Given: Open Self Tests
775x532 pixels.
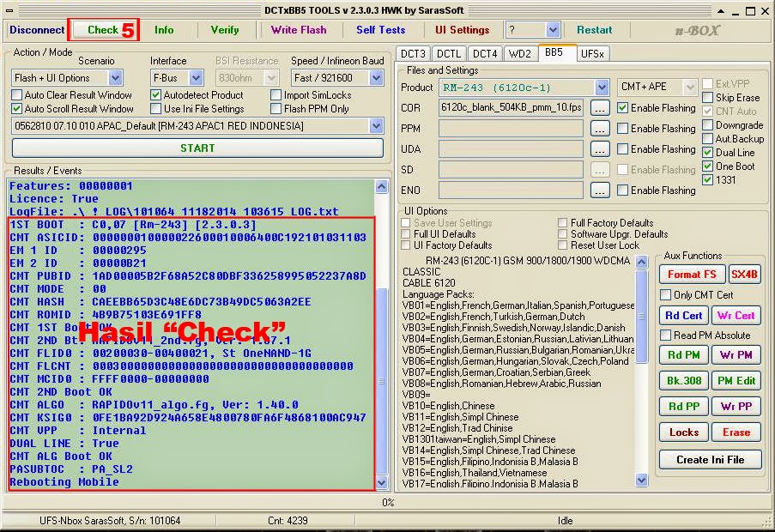Looking at the screenshot, I should (380, 30).
